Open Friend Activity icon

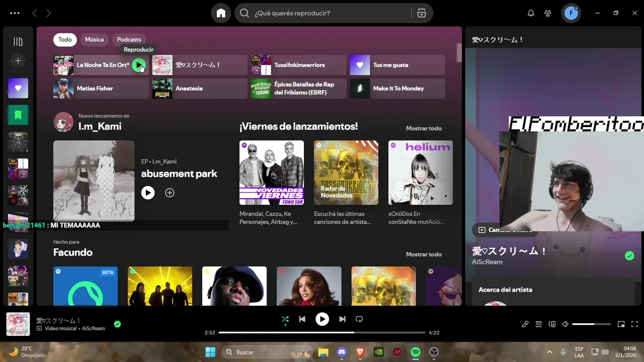pyautogui.click(x=548, y=13)
